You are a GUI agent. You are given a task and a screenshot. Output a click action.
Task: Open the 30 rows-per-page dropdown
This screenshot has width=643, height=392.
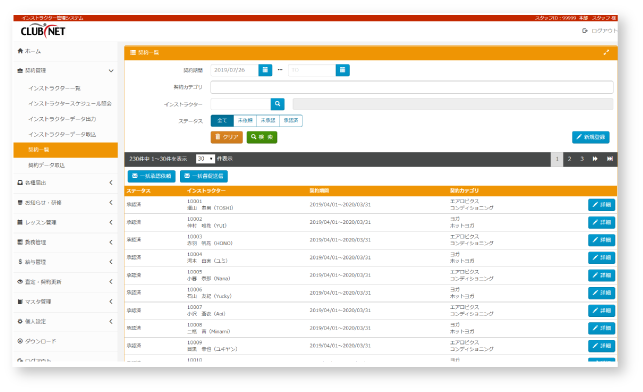pos(205,159)
